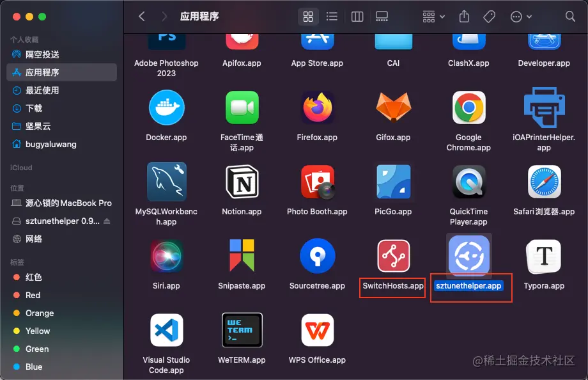Select the Google Chrome.app icon
588x380 pixels.
coord(468,107)
